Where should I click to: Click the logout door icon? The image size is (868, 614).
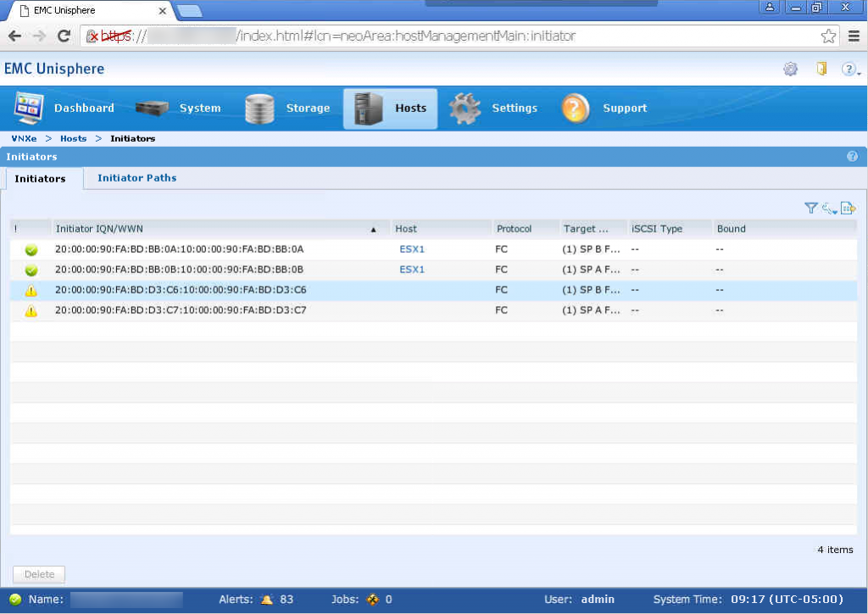(x=821, y=70)
